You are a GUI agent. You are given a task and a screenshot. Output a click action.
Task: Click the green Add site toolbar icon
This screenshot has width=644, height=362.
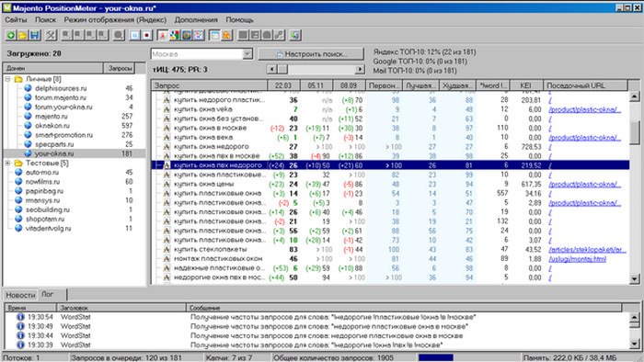coord(11,35)
